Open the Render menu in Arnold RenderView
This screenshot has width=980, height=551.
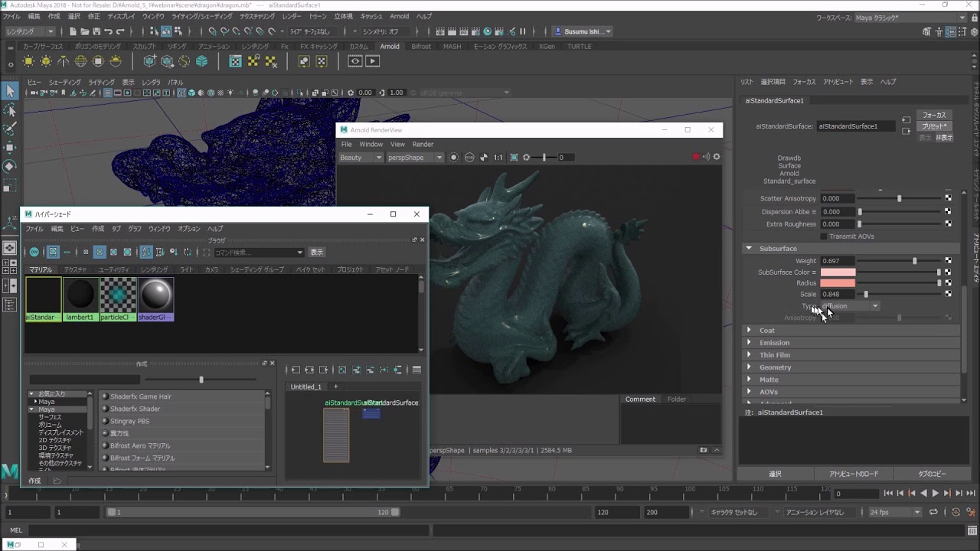(x=423, y=144)
